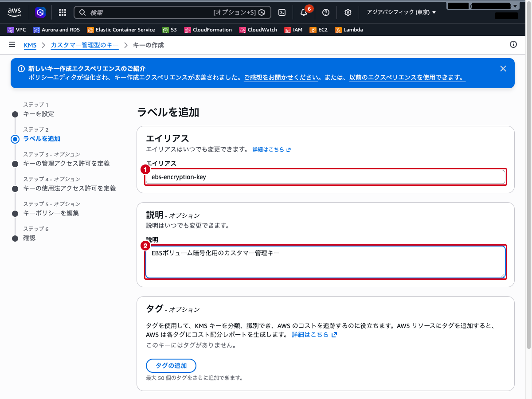Open the タグ section 詳細はこちら link
Image resolution: width=532 pixels, height=399 pixels.
[x=314, y=334]
